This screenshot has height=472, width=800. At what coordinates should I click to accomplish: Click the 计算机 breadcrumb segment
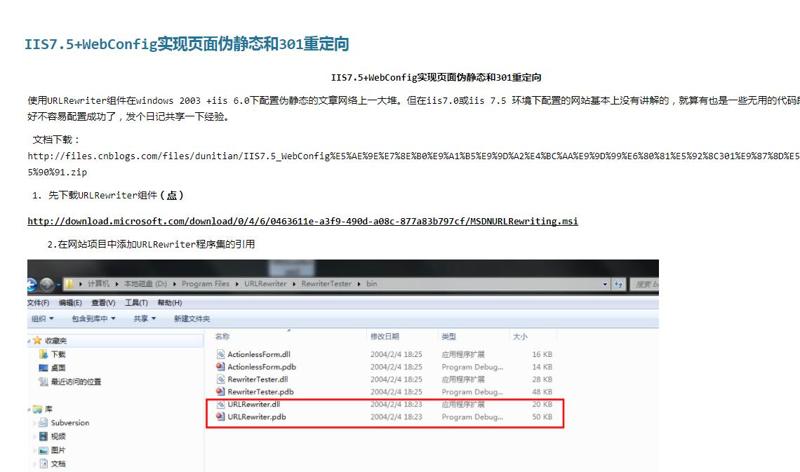tap(98, 284)
